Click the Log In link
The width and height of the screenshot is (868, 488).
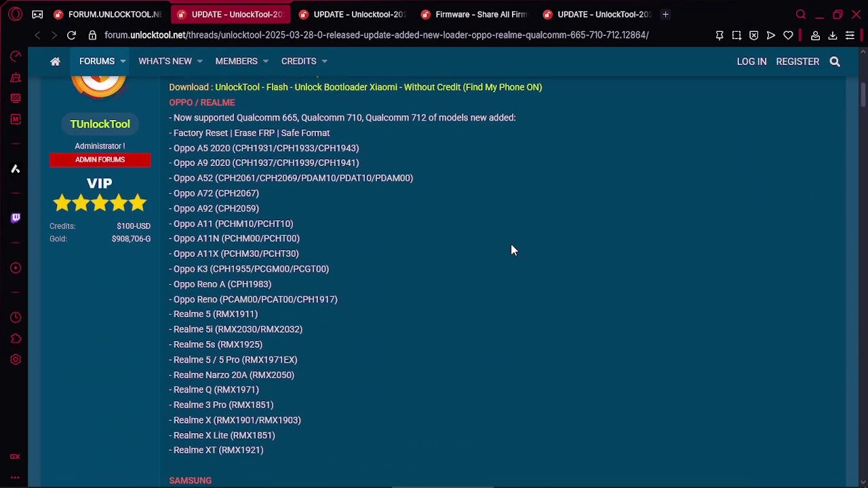click(x=751, y=62)
